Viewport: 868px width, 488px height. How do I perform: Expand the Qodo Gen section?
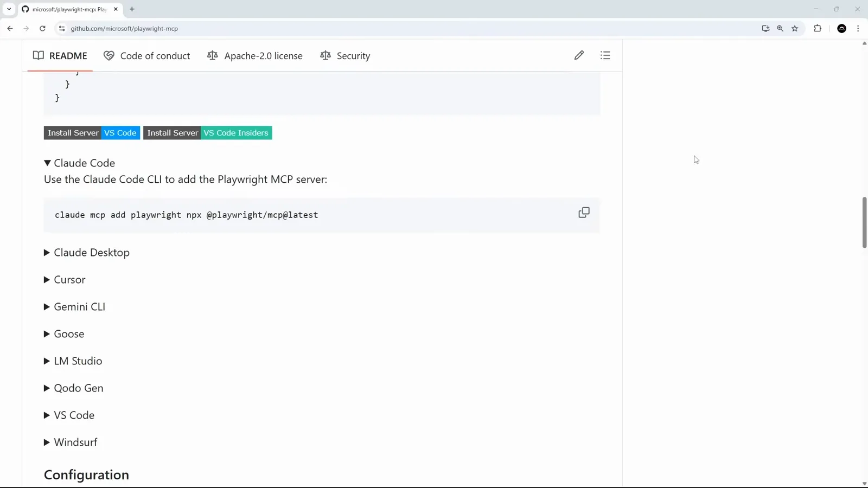pos(74,388)
